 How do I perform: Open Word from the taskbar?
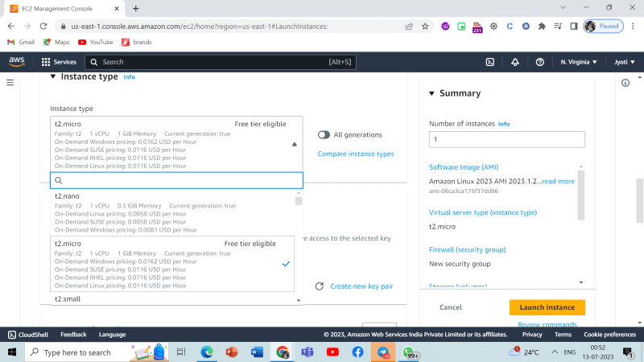(257, 352)
